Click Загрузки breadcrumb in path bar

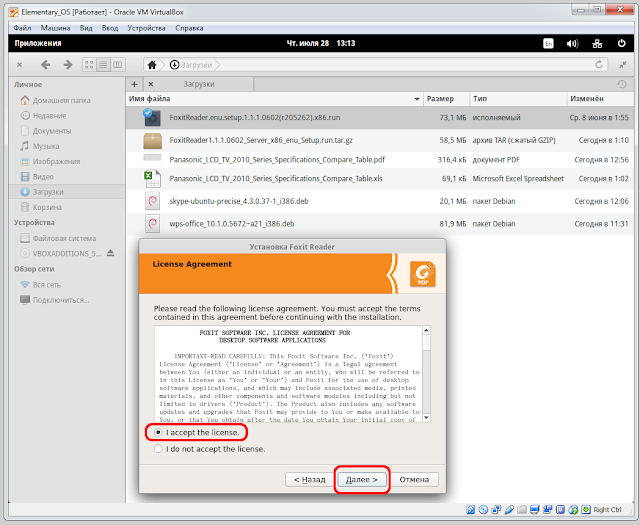(191, 65)
